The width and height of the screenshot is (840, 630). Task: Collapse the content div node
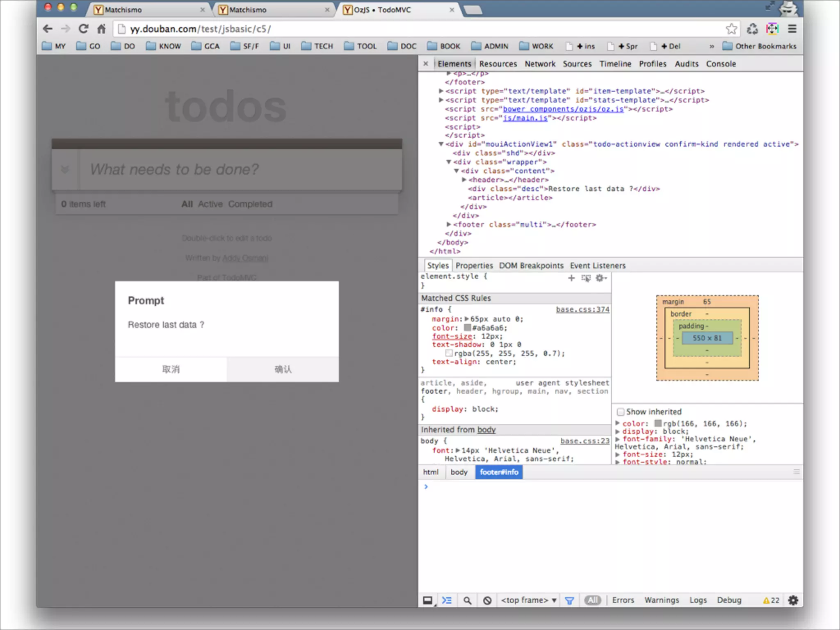pyautogui.click(x=456, y=171)
